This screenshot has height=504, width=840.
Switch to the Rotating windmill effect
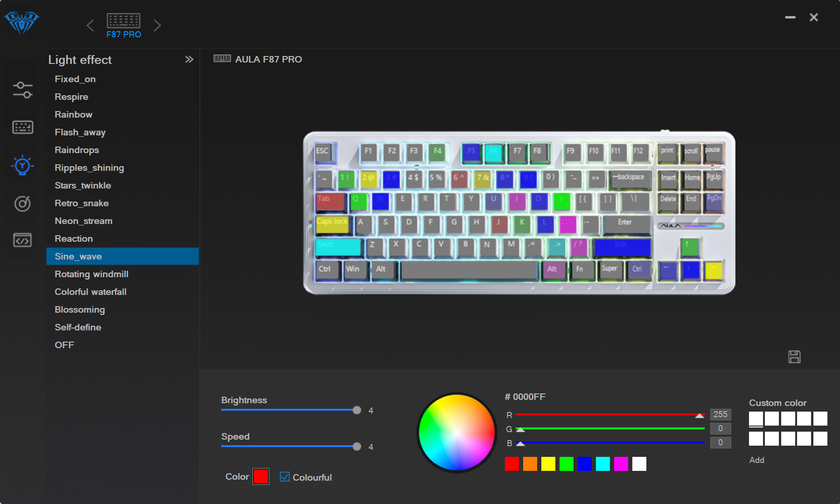click(x=91, y=274)
